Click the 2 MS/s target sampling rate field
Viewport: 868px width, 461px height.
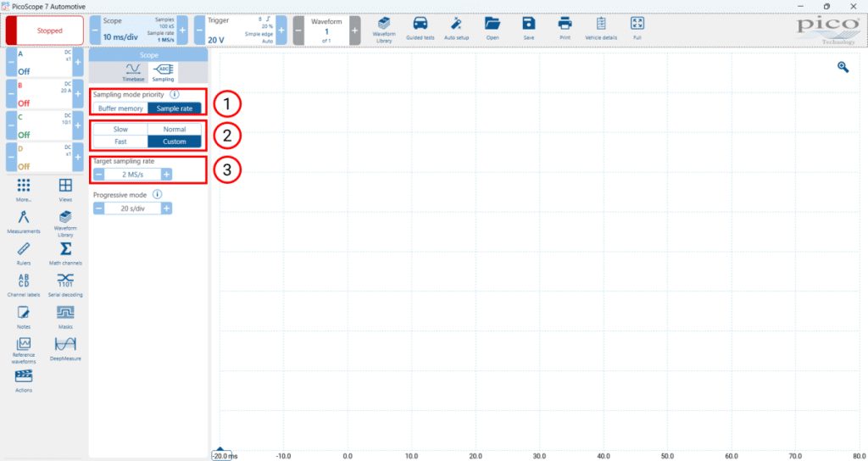132,175
